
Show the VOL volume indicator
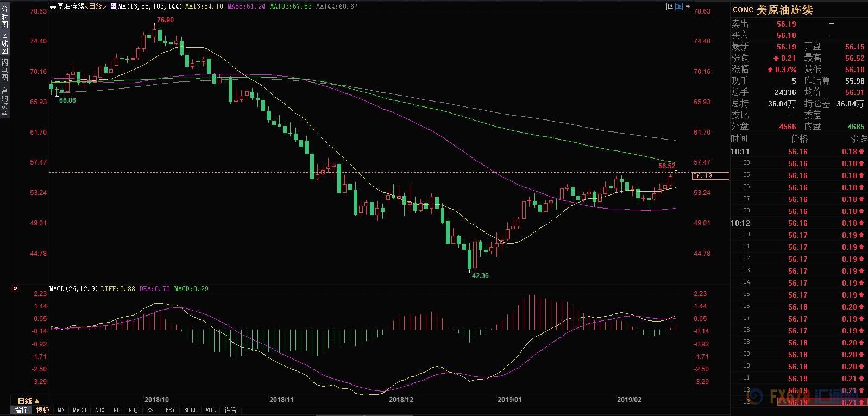pos(211,410)
